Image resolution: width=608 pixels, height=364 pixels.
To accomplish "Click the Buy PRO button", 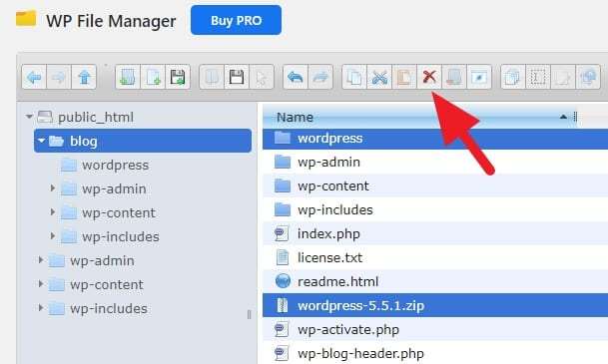I will [x=237, y=20].
